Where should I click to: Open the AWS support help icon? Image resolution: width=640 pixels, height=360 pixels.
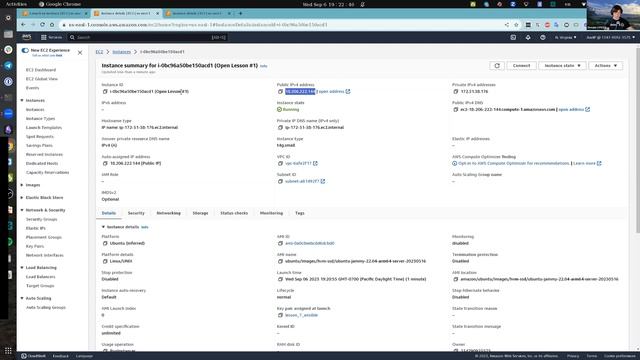[542, 37]
